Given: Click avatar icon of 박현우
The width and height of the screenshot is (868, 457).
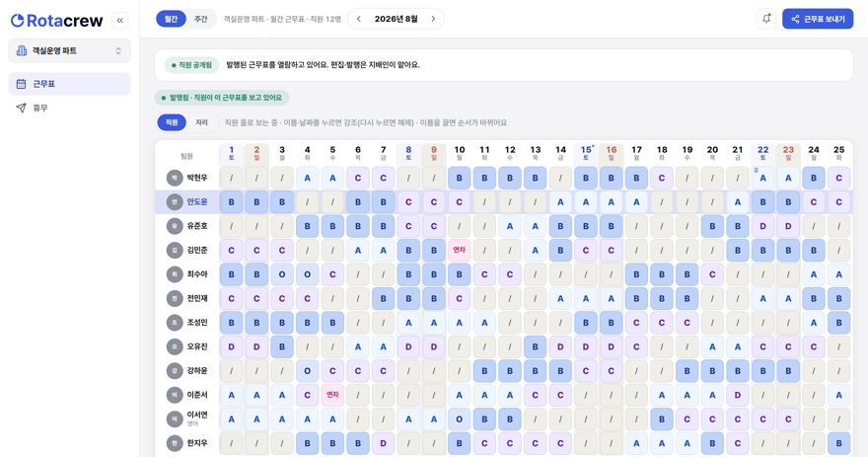Looking at the screenshot, I should point(175,178).
